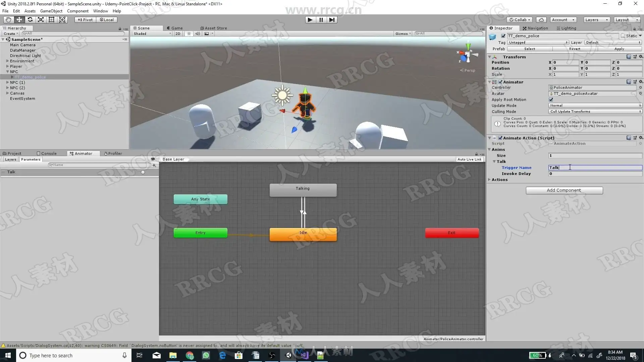644x362 pixels.
Task: Select the Hand tool in the toolbar
Action: (x=8, y=20)
